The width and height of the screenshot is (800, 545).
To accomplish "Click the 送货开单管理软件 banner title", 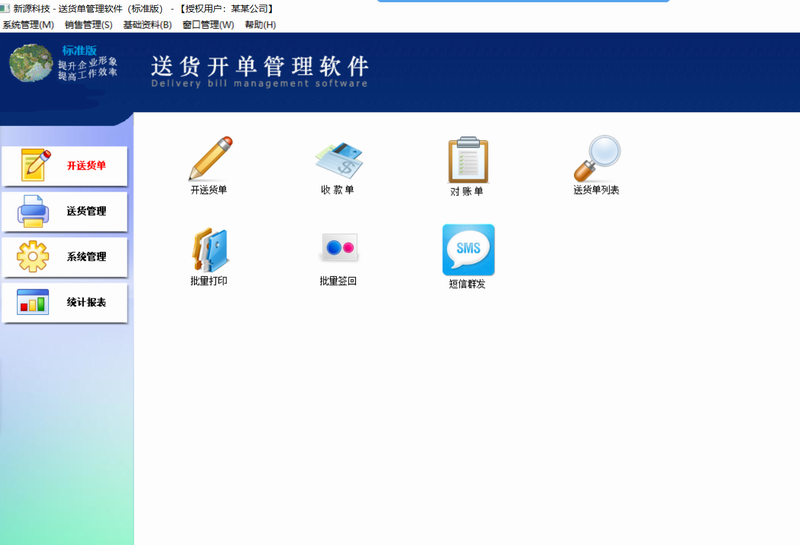I will (260, 66).
